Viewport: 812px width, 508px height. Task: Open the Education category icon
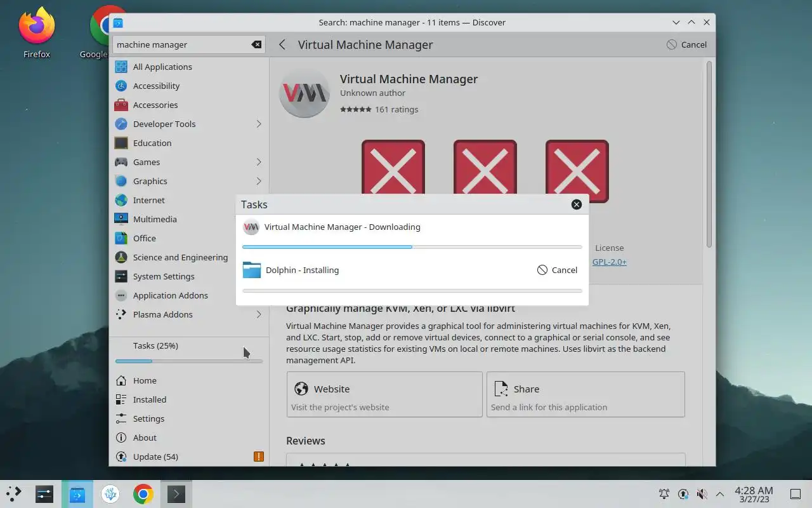click(121, 143)
